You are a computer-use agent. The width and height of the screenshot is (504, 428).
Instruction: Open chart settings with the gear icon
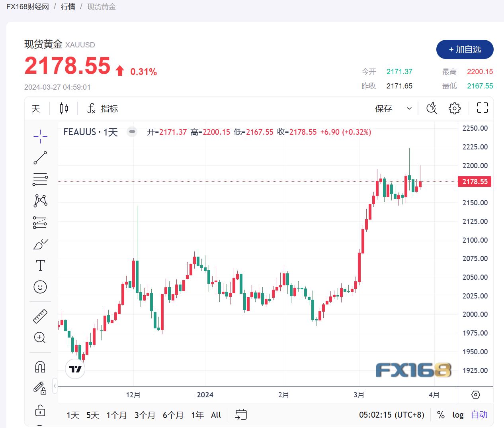(454, 108)
